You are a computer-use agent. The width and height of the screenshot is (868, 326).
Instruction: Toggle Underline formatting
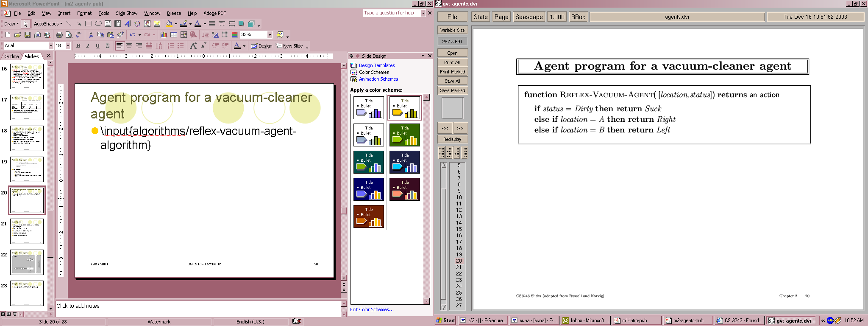[97, 46]
